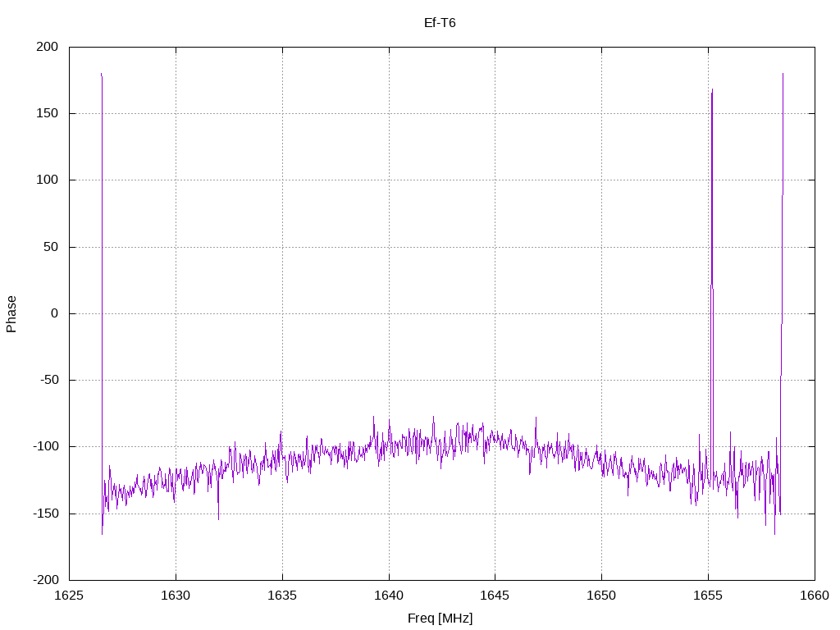840x630 pixels.
Task: Click y-axis tick label 50
Action: (x=51, y=246)
